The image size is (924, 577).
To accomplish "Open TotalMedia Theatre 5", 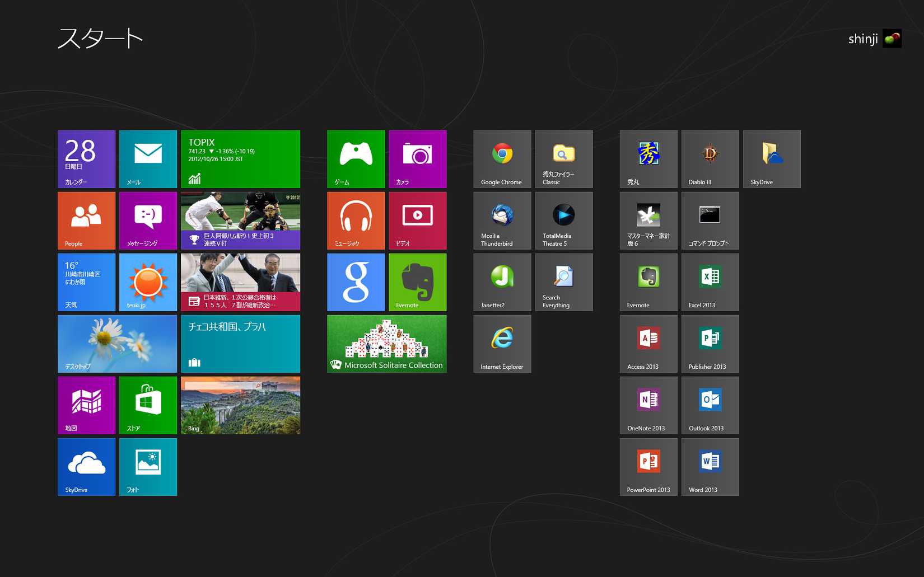I will click(563, 221).
